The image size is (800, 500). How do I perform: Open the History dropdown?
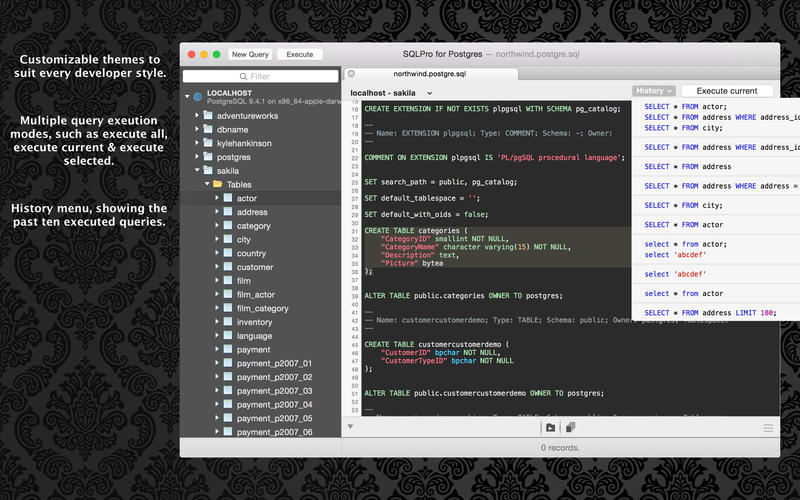click(x=655, y=91)
